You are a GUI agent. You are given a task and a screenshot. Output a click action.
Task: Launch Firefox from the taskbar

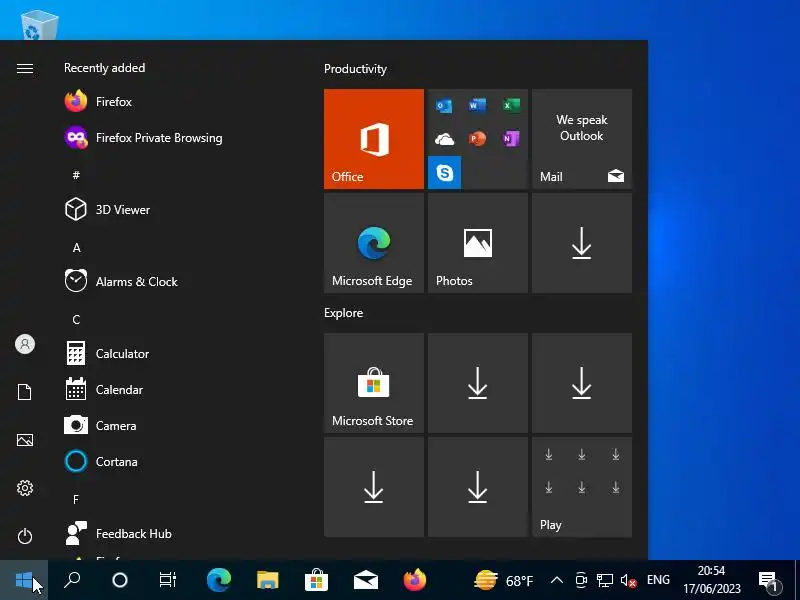pos(414,580)
